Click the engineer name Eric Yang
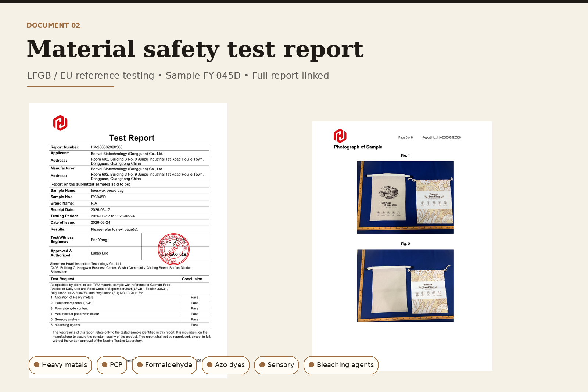588x392 pixels. tap(99, 240)
